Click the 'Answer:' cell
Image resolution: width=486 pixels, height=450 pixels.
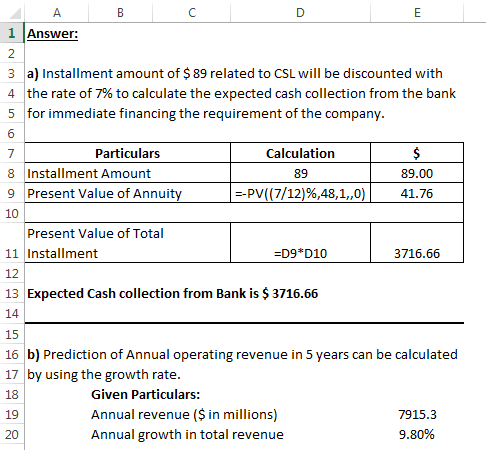[x=52, y=33]
